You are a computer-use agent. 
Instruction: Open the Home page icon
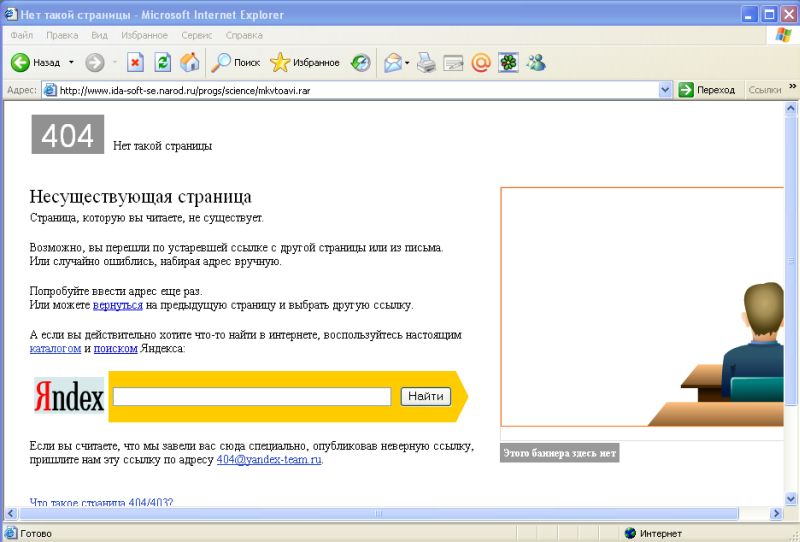coord(190,63)
